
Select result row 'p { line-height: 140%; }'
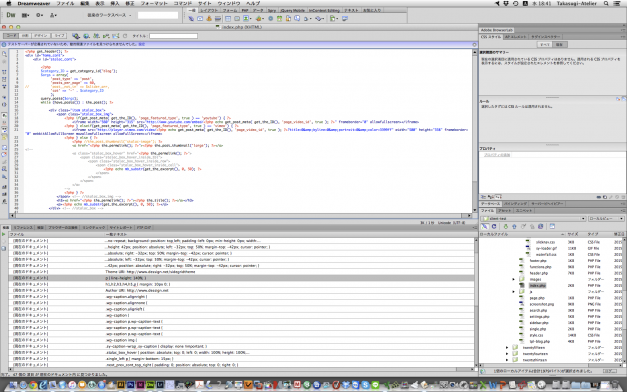tap(241, 278)
